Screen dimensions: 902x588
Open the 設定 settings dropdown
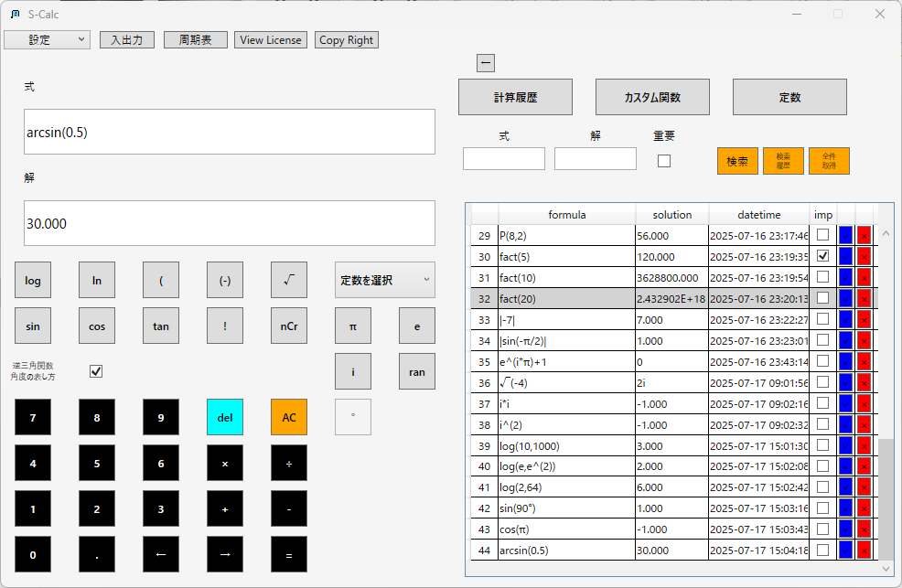pyautogui.click(x=48, y=39)
